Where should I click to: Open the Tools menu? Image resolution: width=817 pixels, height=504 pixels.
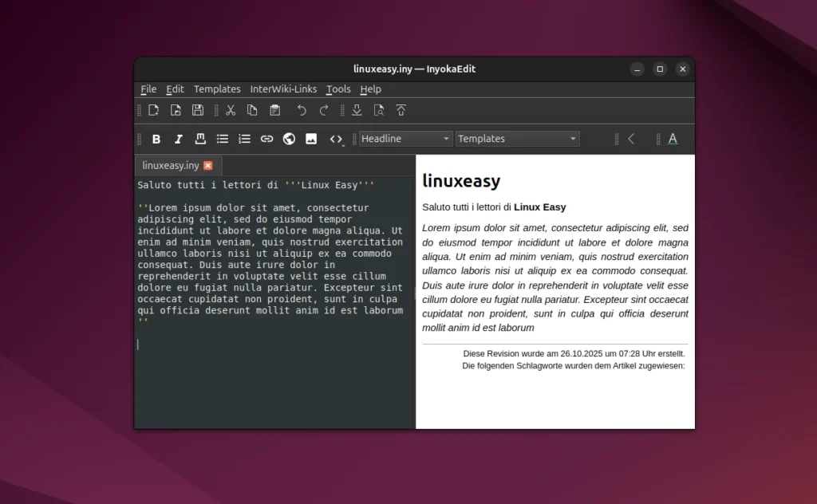(338, 89)
